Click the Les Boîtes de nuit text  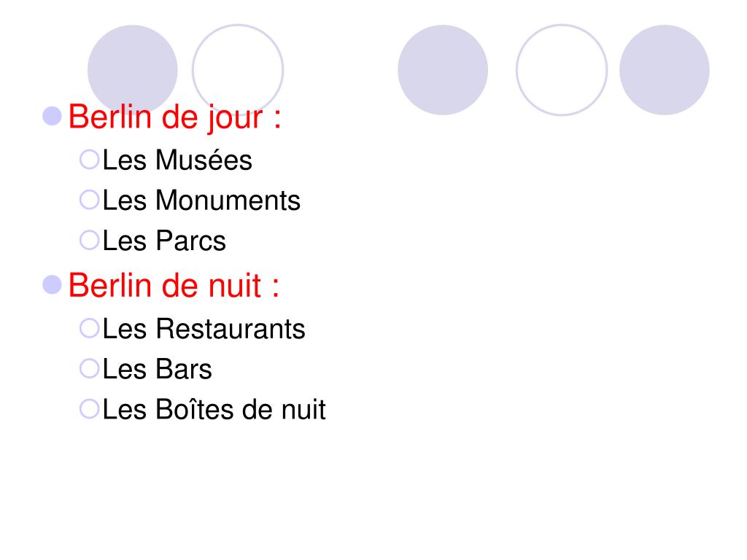[x=214, y=409]
